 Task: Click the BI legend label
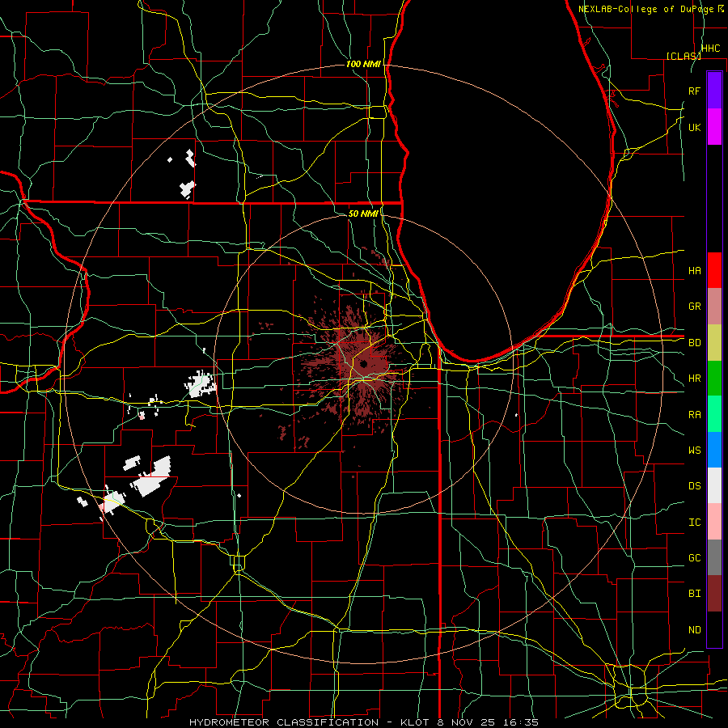click(x=695, y=594)
